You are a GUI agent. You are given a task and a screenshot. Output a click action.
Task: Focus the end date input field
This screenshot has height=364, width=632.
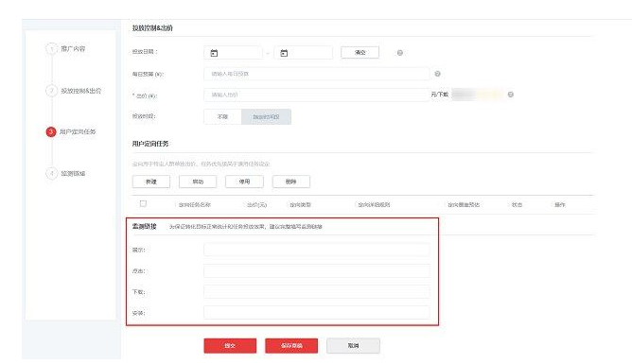coord(304,53)
